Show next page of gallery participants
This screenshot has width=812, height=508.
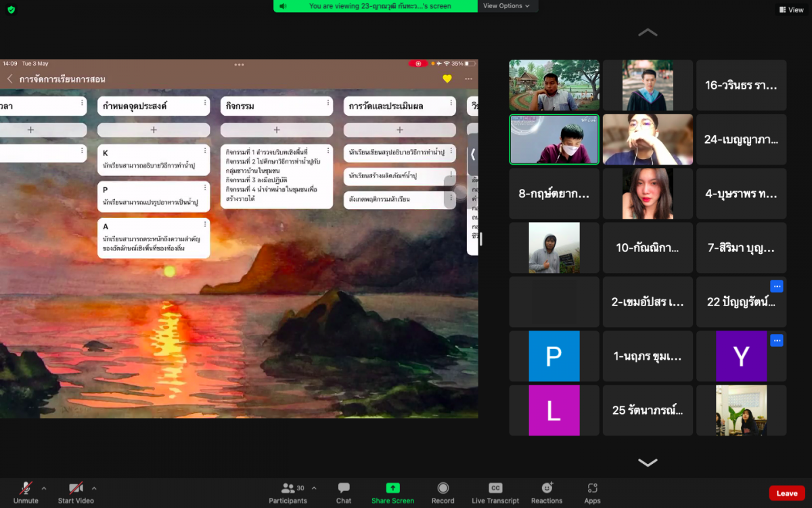pos(648,463)
